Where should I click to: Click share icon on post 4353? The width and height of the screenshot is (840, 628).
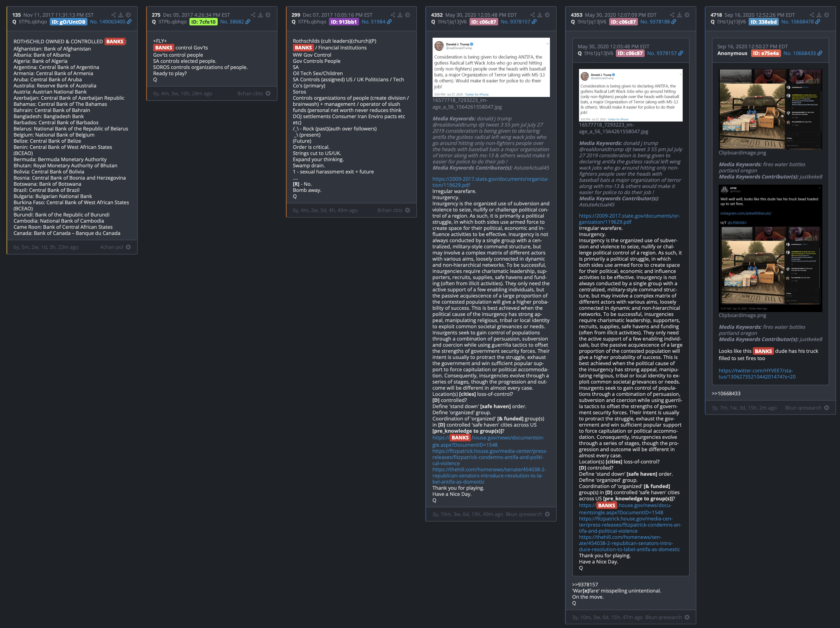672,15
